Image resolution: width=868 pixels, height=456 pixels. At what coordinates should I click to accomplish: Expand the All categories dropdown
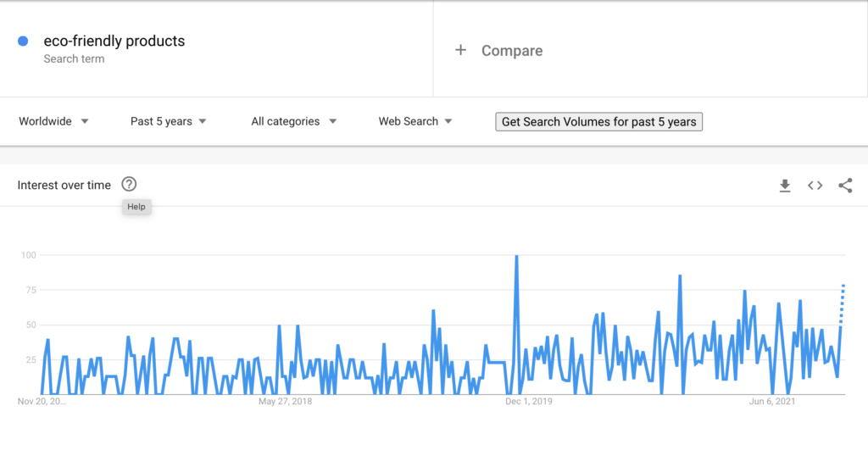[294, 121]
